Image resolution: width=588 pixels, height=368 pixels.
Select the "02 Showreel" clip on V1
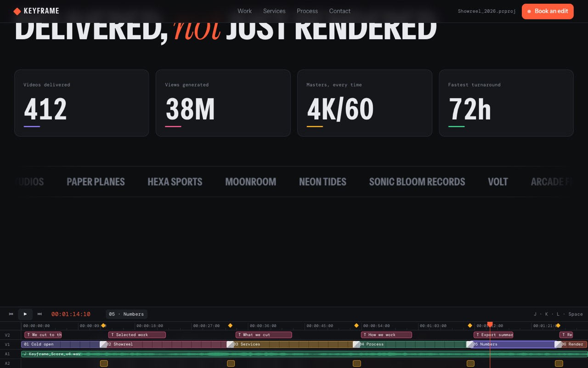tap(167, 344)
